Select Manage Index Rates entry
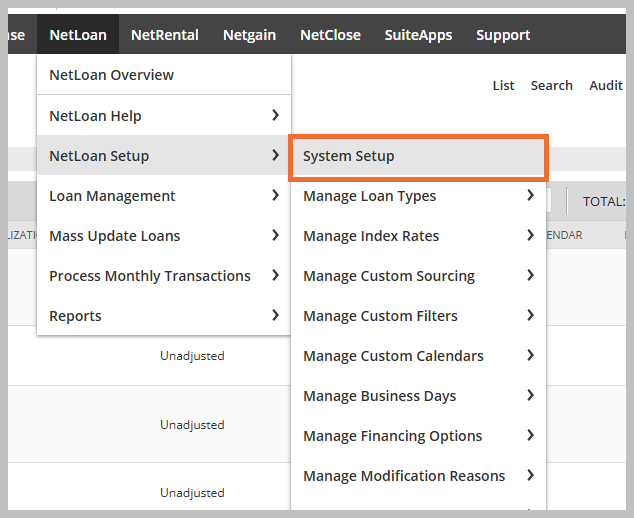 click(x=418, y=236)
